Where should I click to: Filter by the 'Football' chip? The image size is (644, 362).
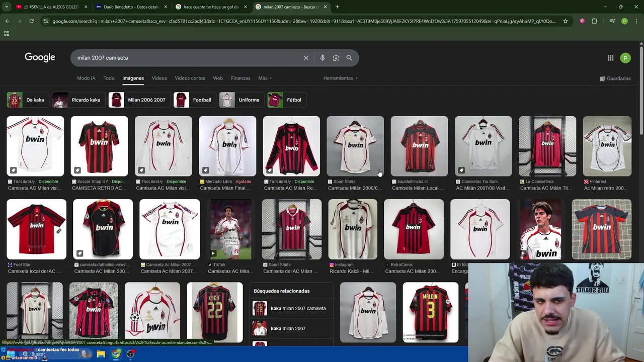coord(194,100)
